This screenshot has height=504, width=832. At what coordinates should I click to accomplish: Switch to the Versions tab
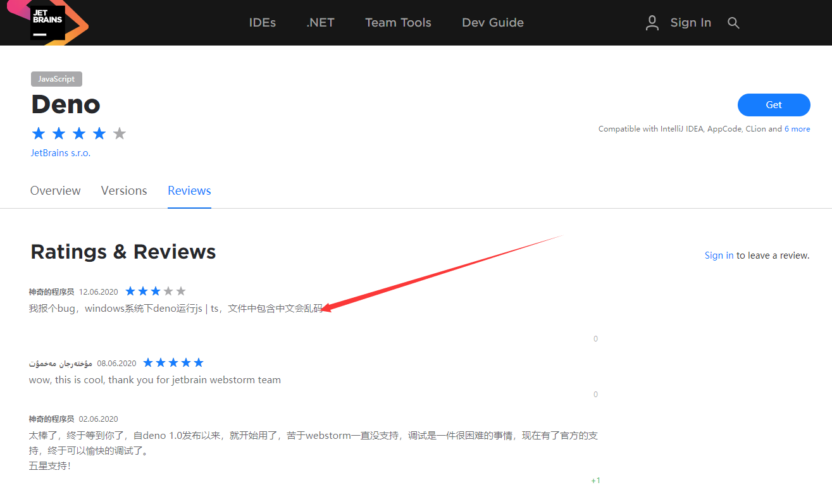pyautogui.click(x=124, y=191)
